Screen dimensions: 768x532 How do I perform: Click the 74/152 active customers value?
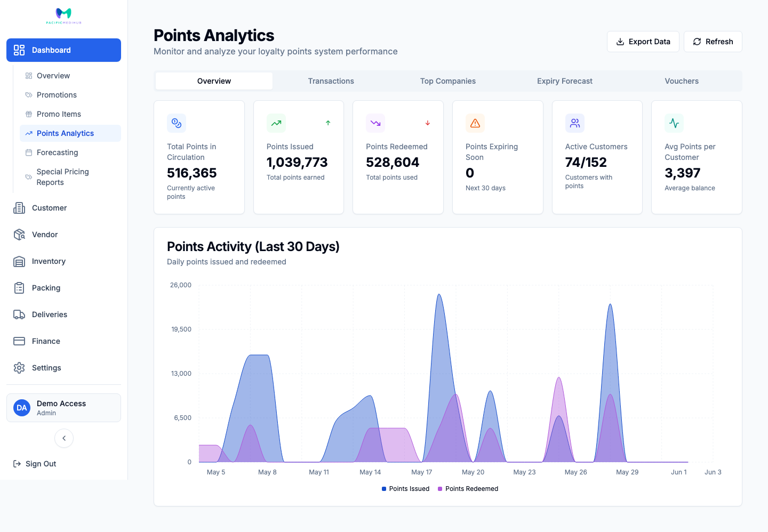click(x=586, y=163)
